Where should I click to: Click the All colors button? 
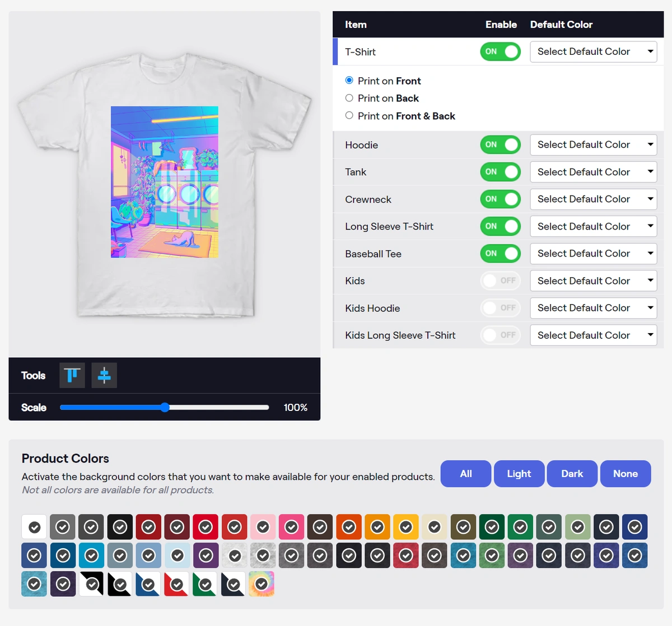tap(466, 474)
